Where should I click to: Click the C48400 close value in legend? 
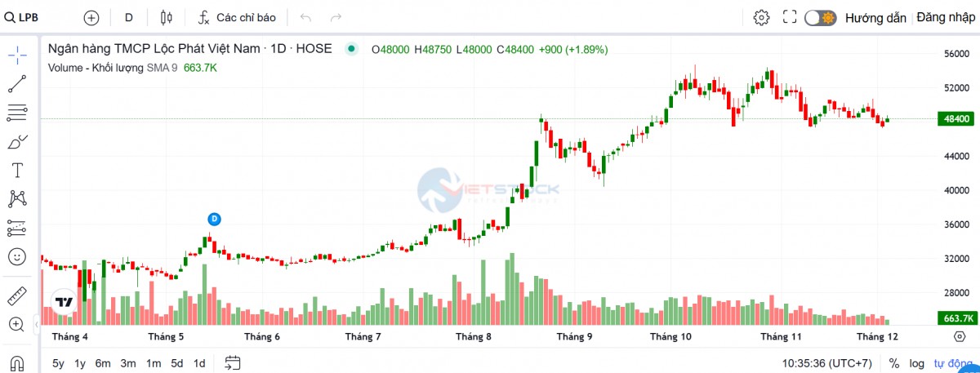coord(514,50)
